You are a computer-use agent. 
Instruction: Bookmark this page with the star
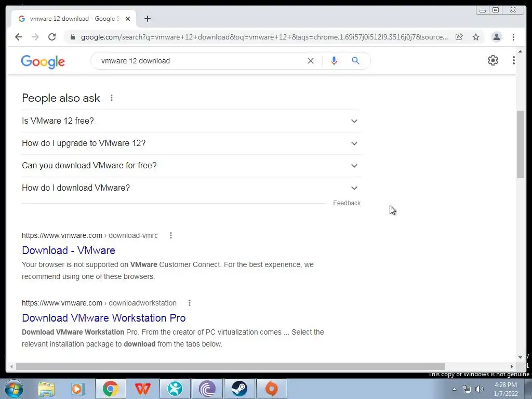pos(476,37)
